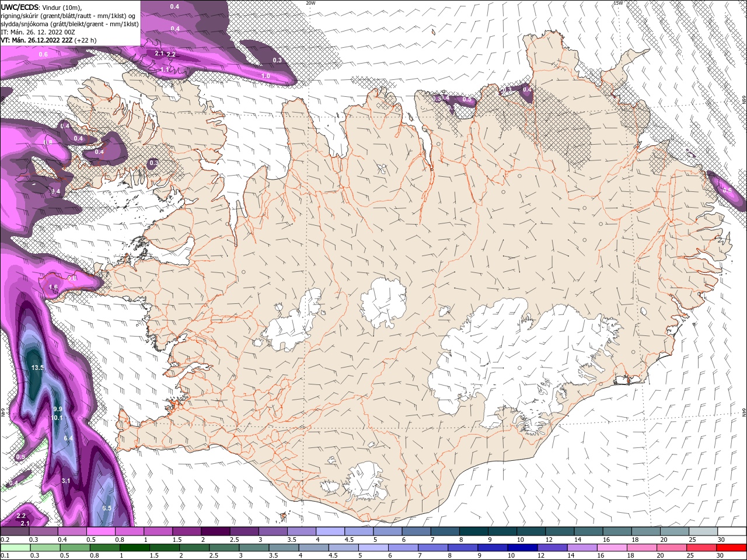Click the navy blue swatch in the lower legend
Screen dimensions: 747x560
[522, 548]
